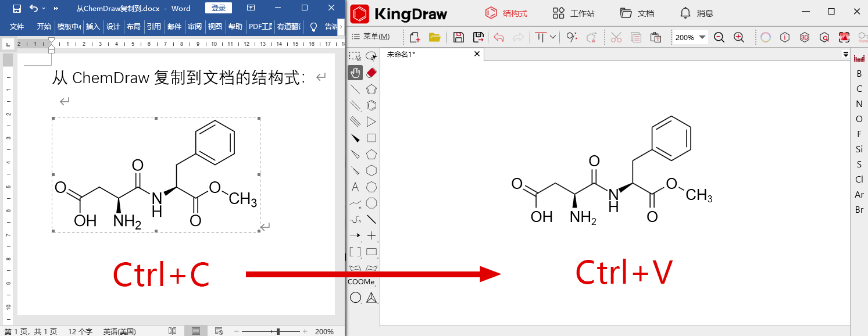The width and height of the screenshot is (868, 336).
Task: Open the document list chevron above canvas
Action: (x=845, y=53)
